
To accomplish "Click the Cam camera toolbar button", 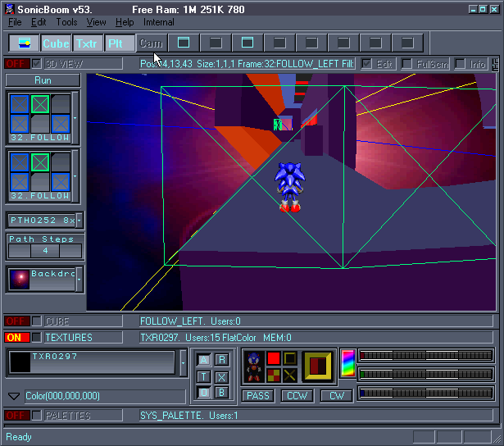I will [151, 43].
